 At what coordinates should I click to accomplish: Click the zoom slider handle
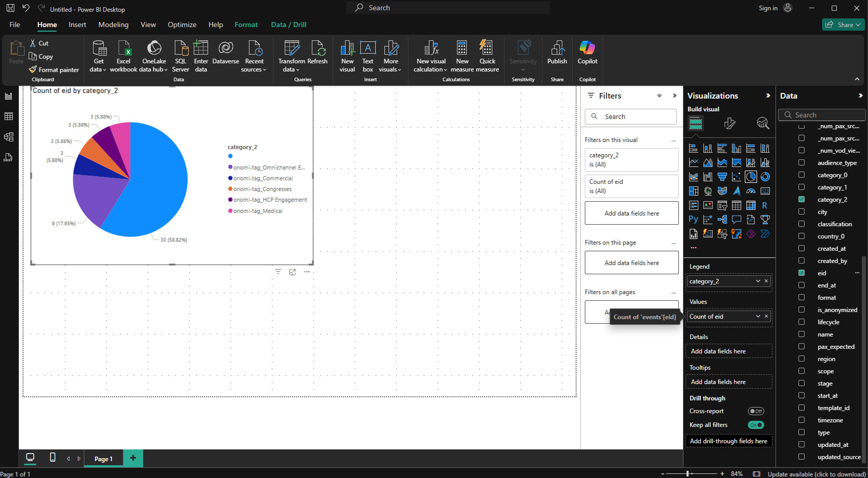687,474
